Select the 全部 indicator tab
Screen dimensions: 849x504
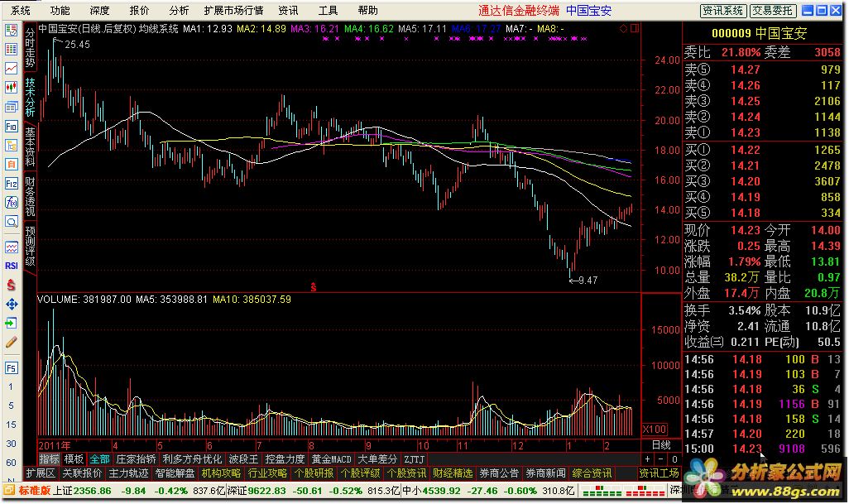pos(99,459)
